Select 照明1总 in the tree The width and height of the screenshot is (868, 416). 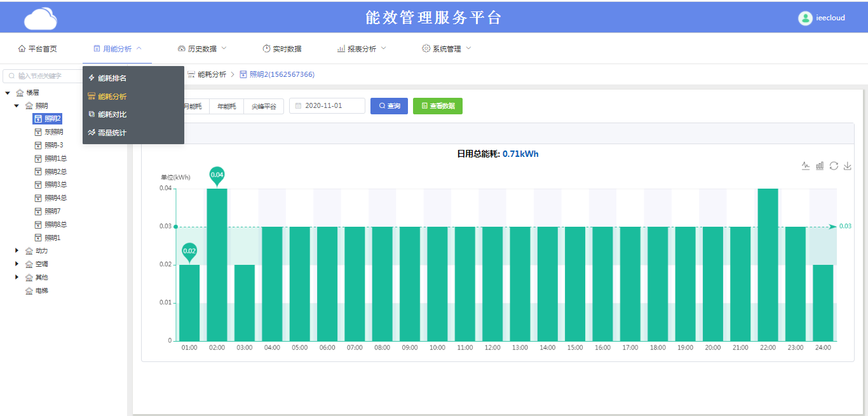(55, 158)
